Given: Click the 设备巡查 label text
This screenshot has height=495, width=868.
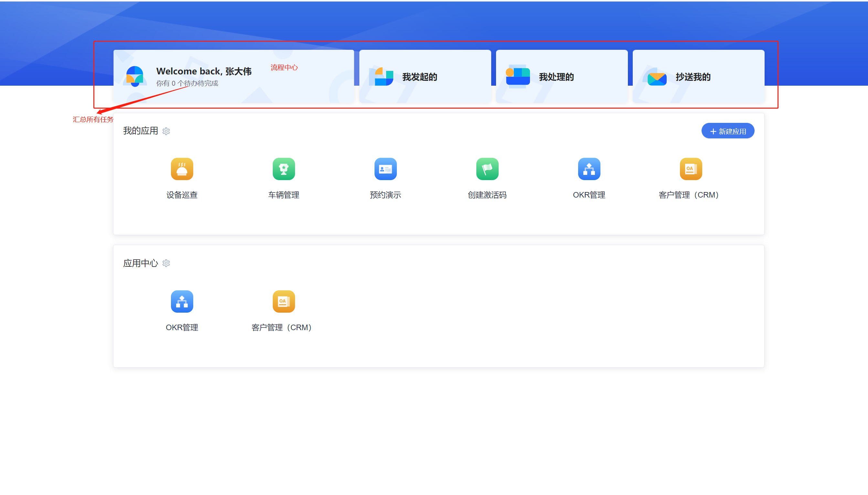Looking at the screenshot, I should click(x=182, y=195).
